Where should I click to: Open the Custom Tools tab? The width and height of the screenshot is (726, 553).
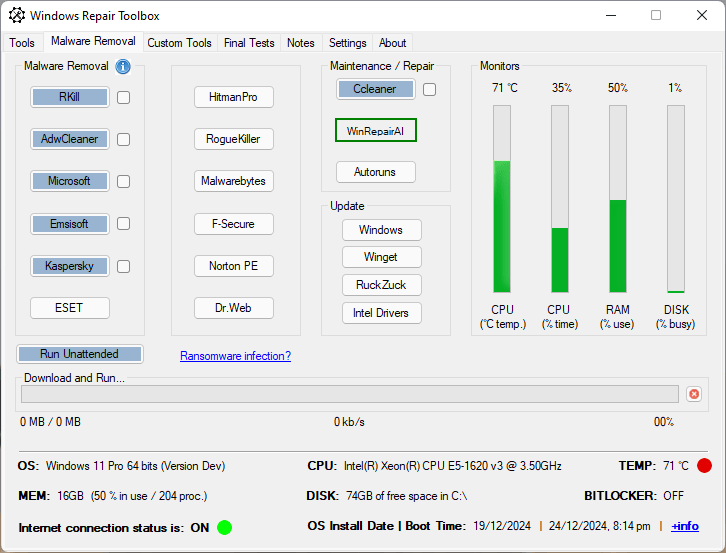[x=180, y=43]
